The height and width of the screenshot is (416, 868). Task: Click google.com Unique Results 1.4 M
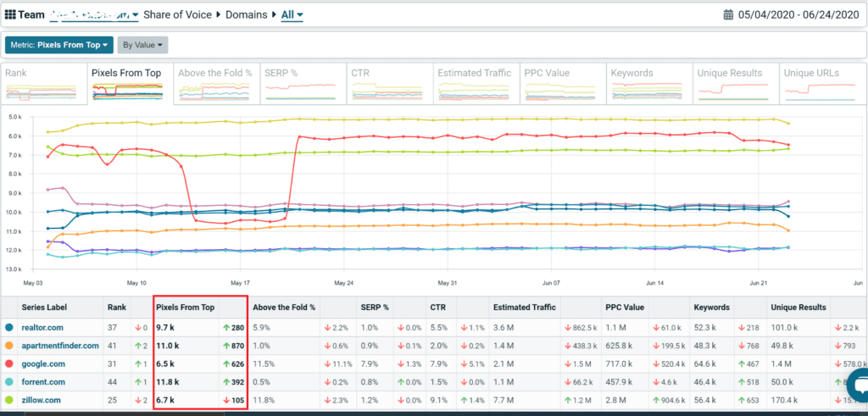point(781,364)
